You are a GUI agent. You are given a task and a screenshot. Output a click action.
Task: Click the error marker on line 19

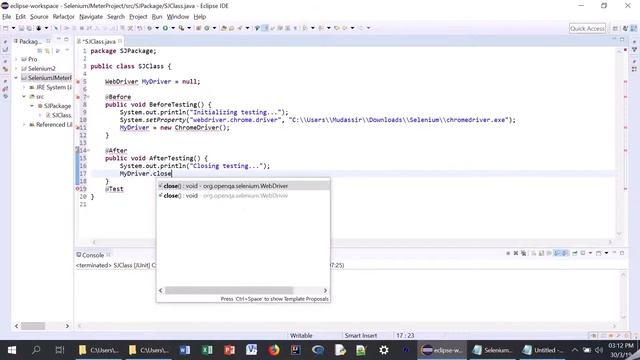78,189
